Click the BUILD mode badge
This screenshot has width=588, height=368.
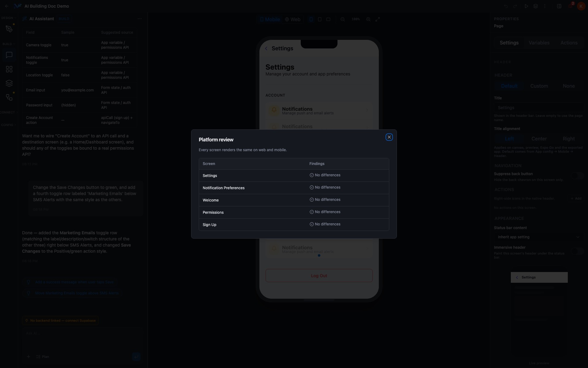[x=64, y=19]
